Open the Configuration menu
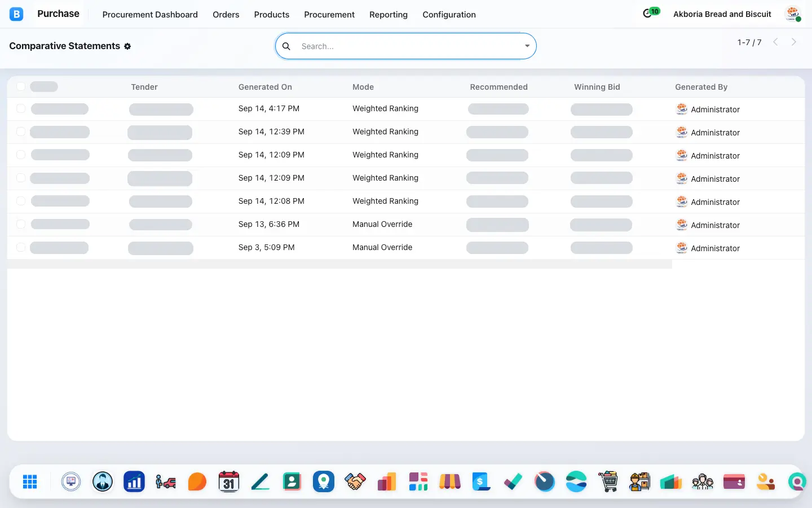The height and width of the screenshot is (508, 812). point(449,15)
